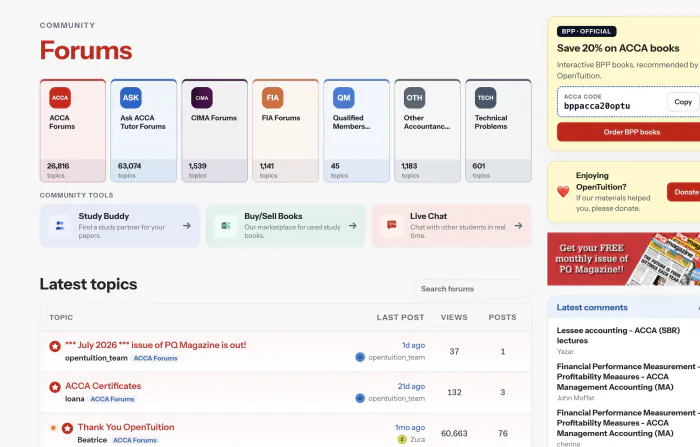Image resolution: width=700 pixels, height=447 pixels.
Task: Click the grey OTH icon badge
Action: pos(415,98)
